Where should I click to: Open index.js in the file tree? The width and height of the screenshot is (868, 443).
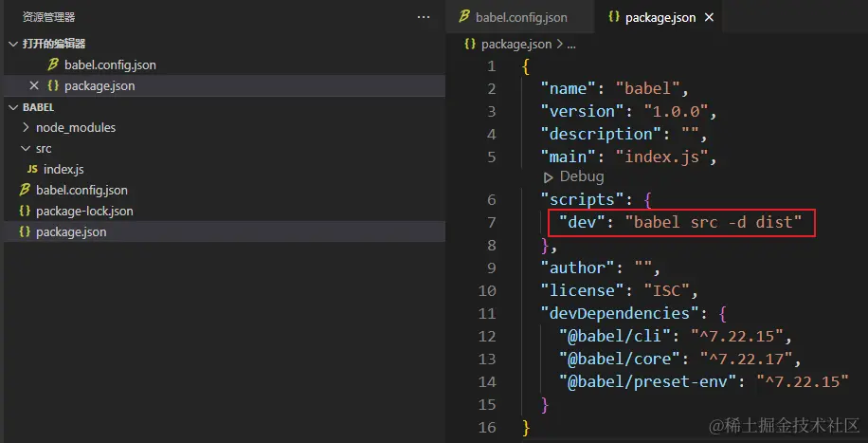click(63, 170)
